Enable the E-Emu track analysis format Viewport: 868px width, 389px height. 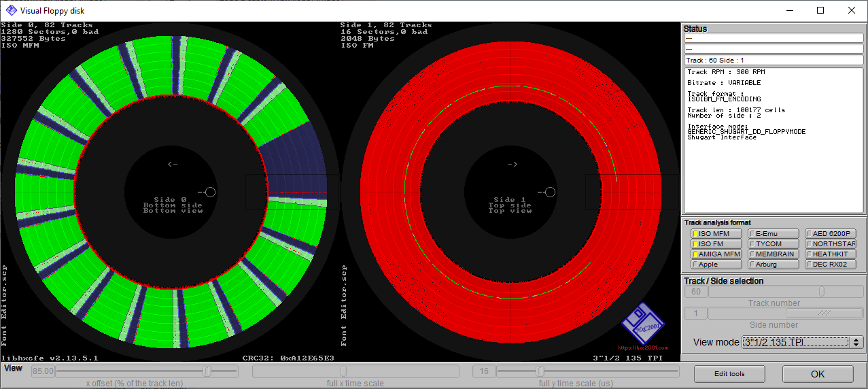click(774, 234)
